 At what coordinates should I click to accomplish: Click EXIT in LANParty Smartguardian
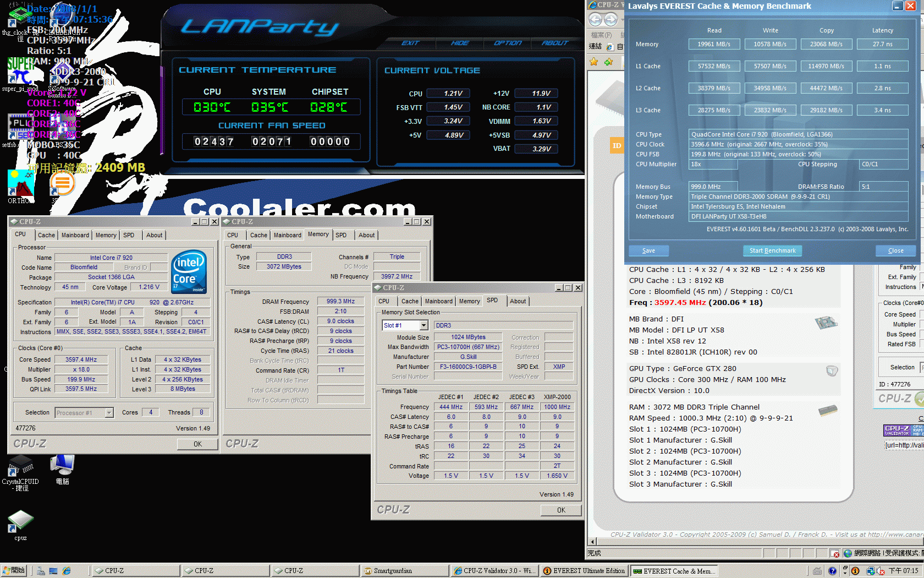point(410,43)
